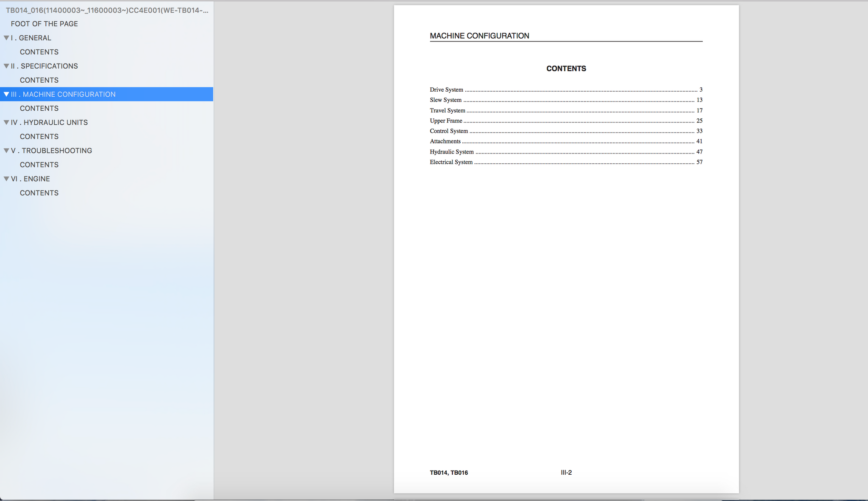868x501 pixels.
Task: Jump to the Drive System contents entry
Action: click(x=446, y=90)
